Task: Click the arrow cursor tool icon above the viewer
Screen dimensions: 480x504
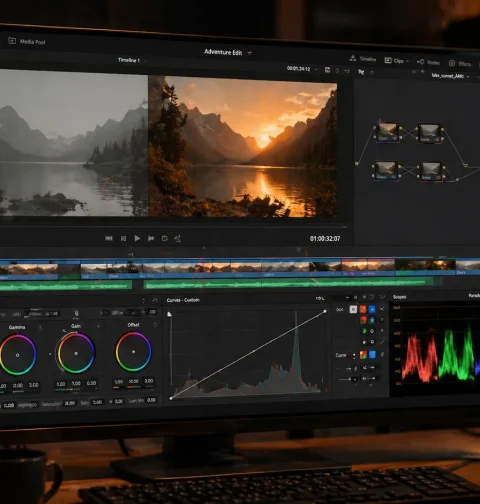Action: pos(361,72)
